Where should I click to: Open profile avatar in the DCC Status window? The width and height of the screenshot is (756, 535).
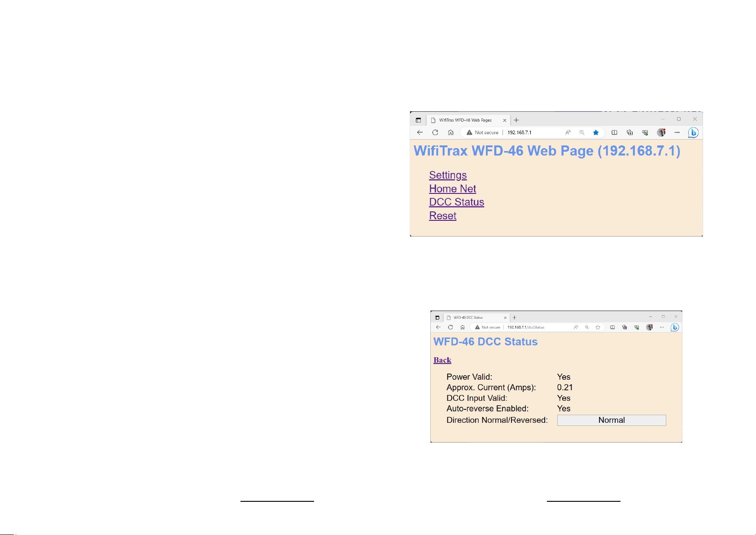[x=649, y=327]
